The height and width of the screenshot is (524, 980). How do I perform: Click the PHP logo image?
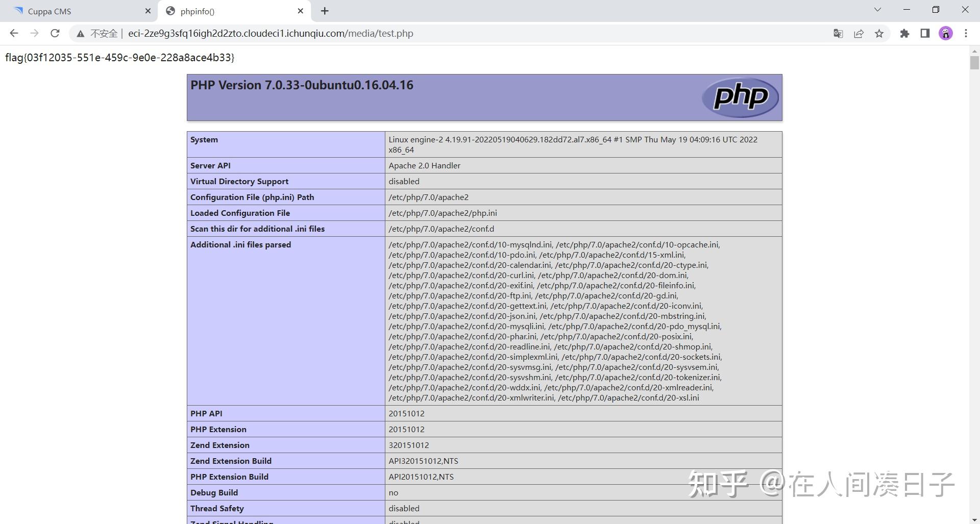[x=740, y=97]
